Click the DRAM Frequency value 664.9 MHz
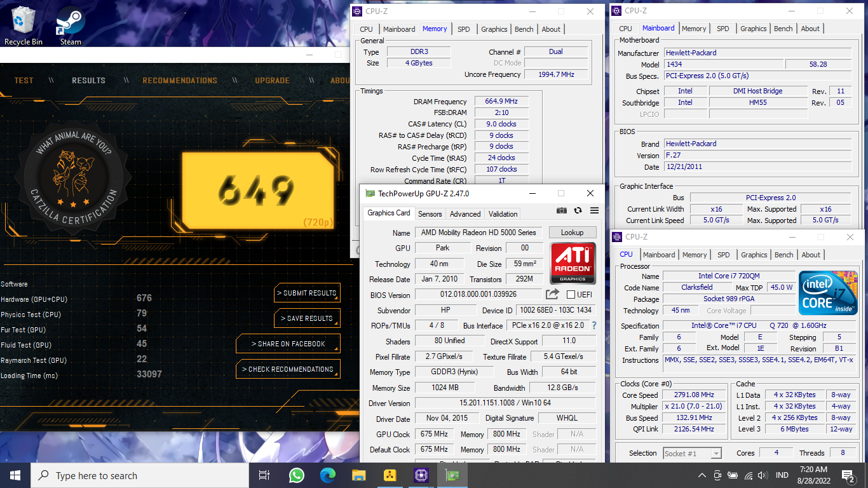Viewport: 868px width, 488px height. pos(501,102)
